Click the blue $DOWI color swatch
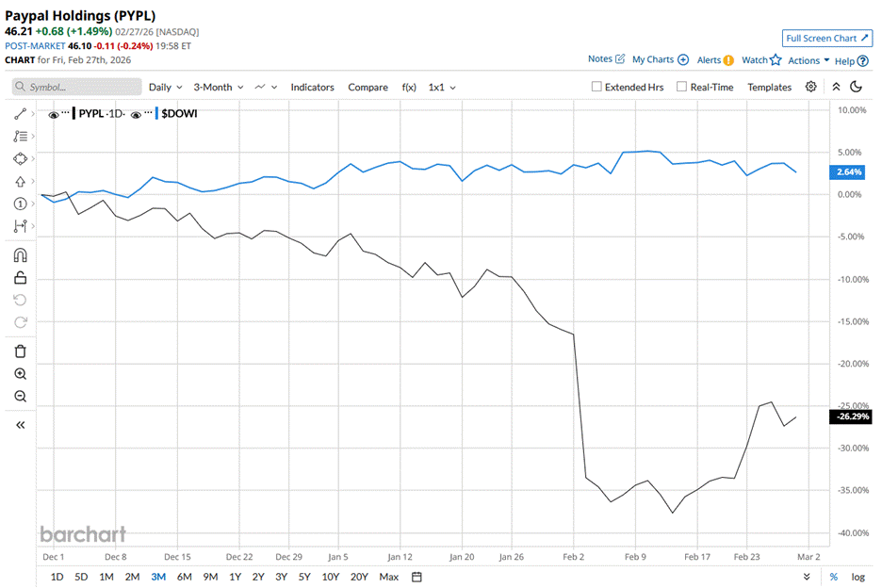Screen dimensions: 882x588 coord(156,114)
